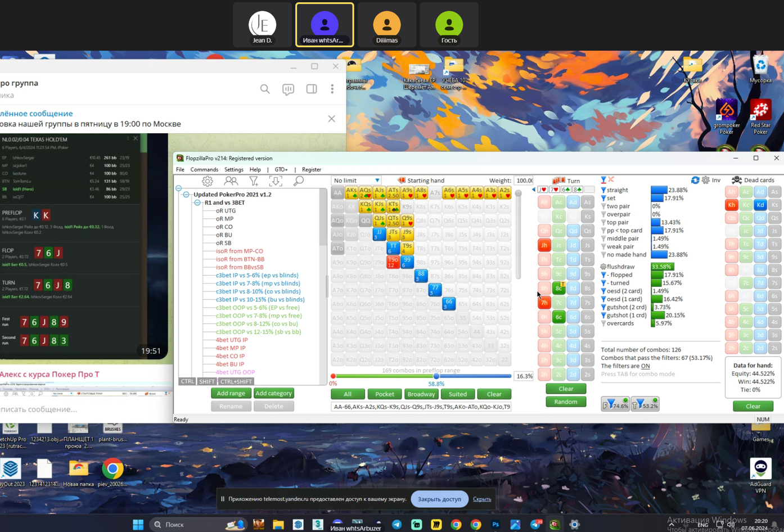Click Закрыть доступ screen sharing button
Image resolution: width=784 pixels, height=532 pixels.
[x=439, y=499]
